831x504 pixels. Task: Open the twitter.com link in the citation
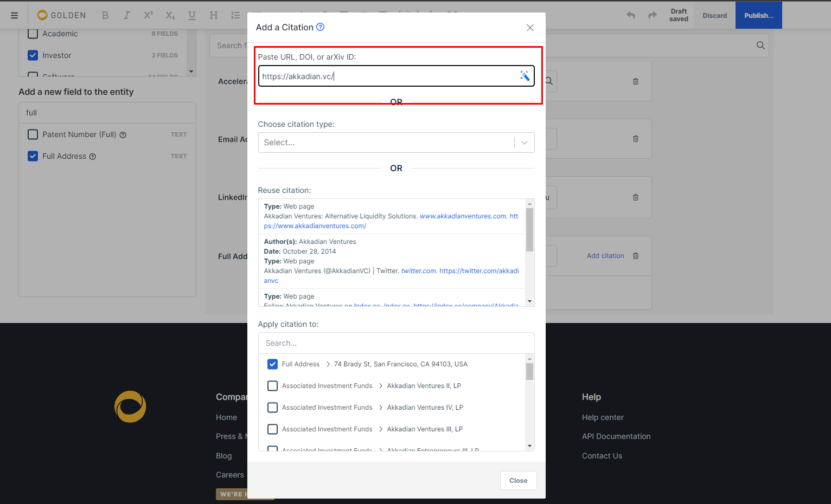point(419,271)
